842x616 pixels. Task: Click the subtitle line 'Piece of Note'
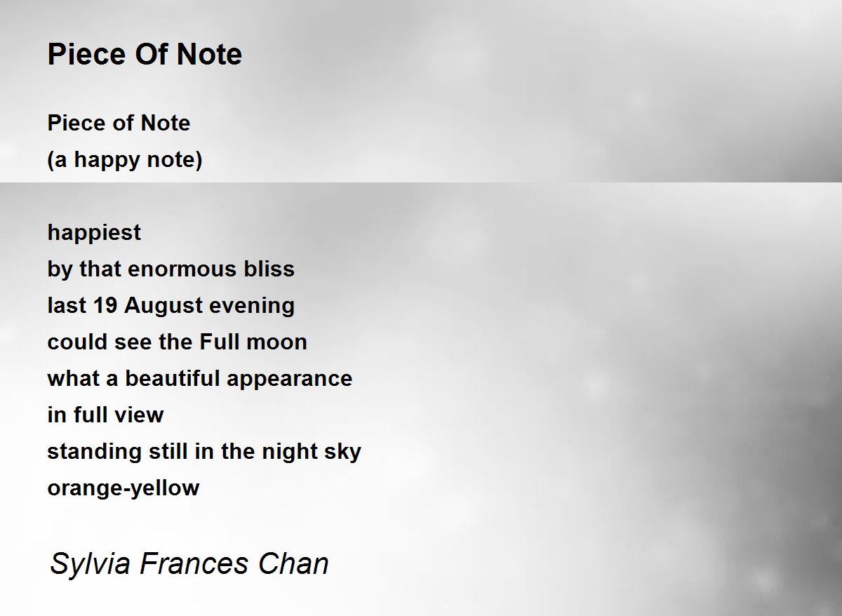pyautogui.click(x=119, y=123)
